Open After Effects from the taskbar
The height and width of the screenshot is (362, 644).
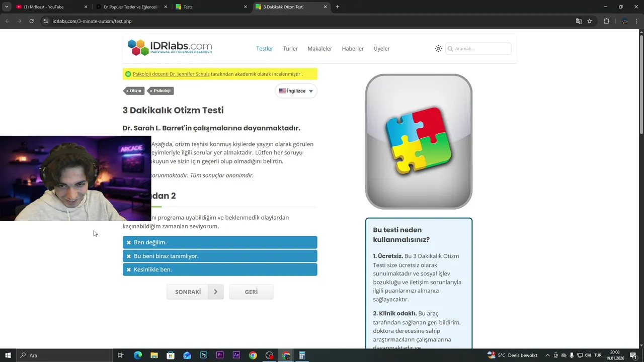coord(236,355)
